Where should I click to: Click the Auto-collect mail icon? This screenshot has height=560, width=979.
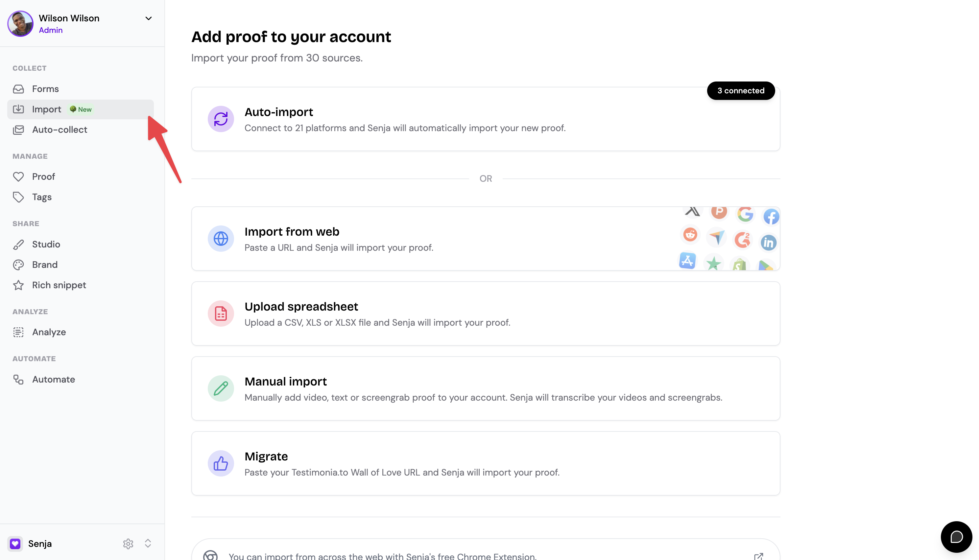18,129
